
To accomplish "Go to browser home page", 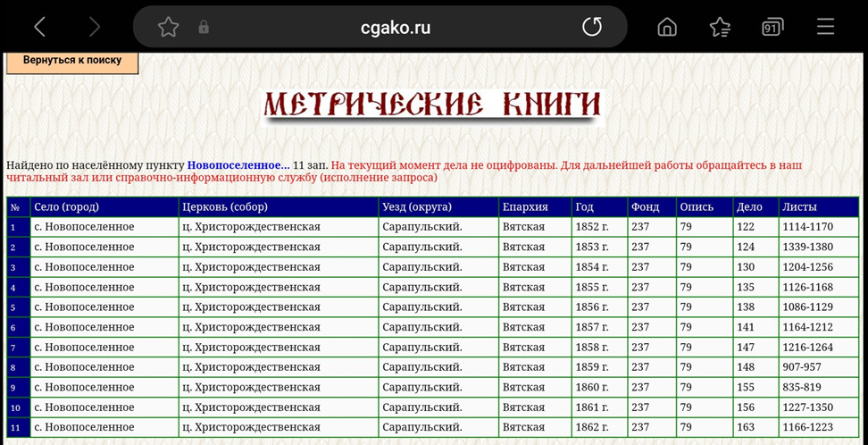I will pyautogui.click(x=667, y=27).
